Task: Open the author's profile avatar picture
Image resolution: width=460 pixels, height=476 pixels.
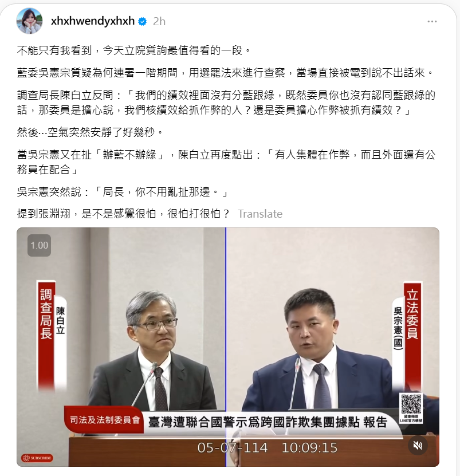Action: click(29, 21)
